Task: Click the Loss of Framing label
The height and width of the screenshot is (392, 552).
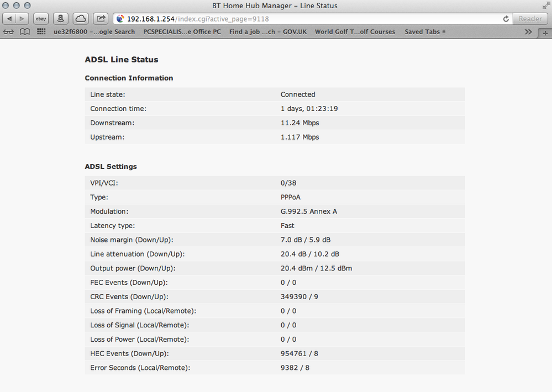Action: [143, 311]
